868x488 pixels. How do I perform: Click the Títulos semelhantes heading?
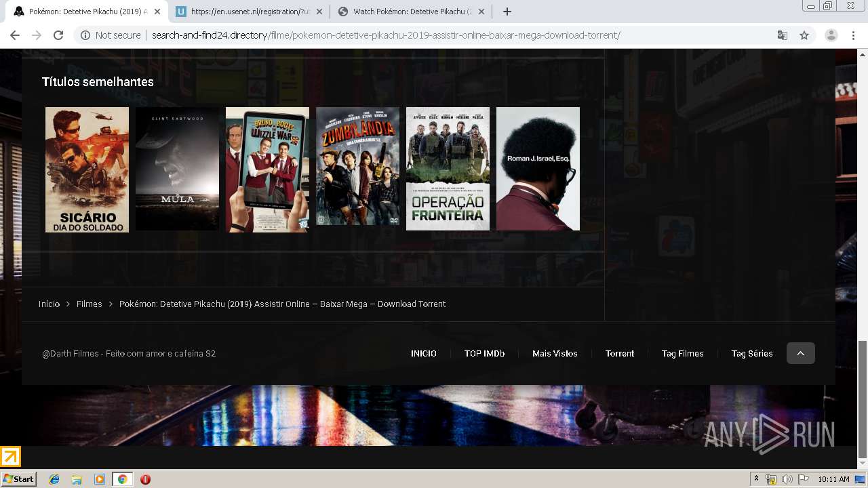point(98,82)
